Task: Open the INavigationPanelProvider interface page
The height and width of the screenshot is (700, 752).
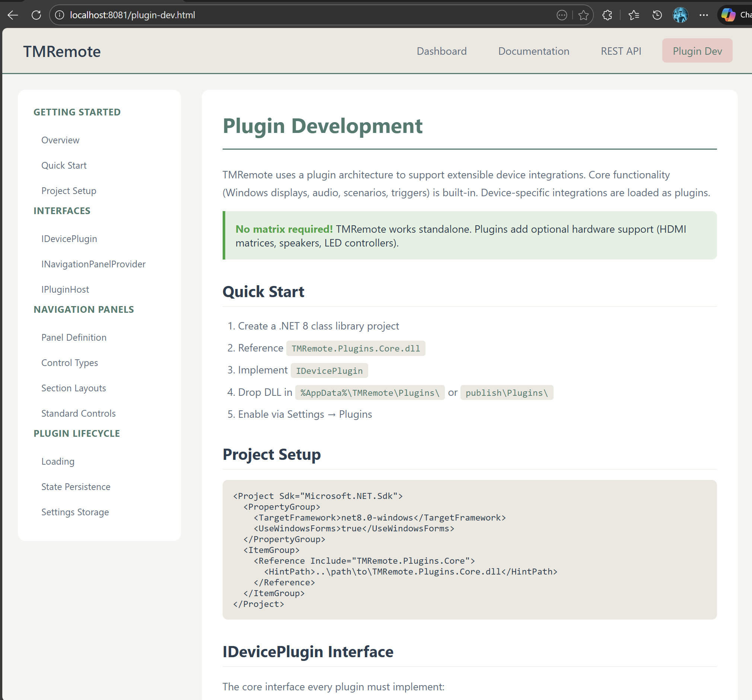Action: point(93,264)
